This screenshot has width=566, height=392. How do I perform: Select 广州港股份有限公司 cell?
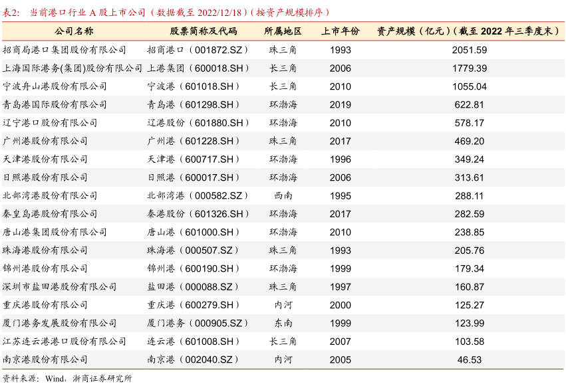coord(45,141)
